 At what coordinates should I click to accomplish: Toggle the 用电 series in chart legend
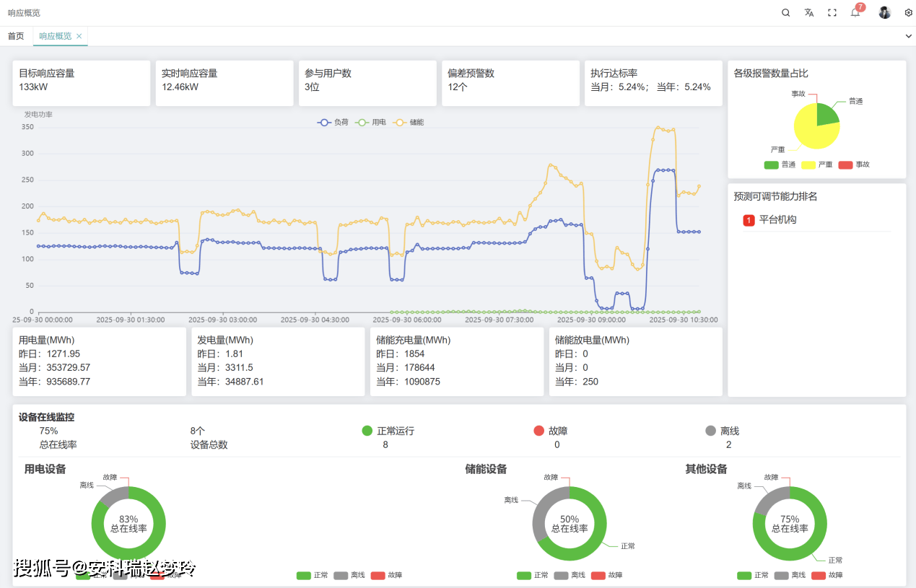click(371, 123)
